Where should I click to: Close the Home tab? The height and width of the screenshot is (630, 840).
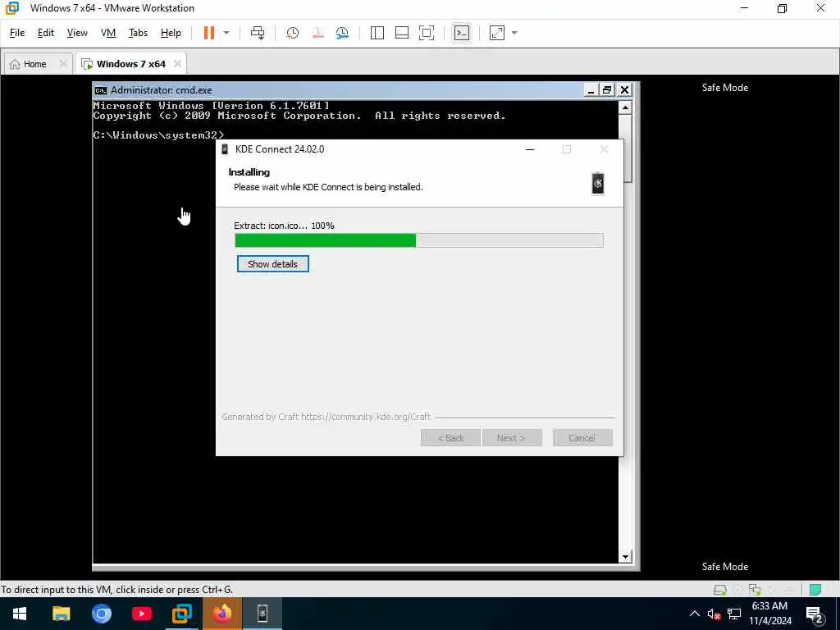tap(63, 64)
